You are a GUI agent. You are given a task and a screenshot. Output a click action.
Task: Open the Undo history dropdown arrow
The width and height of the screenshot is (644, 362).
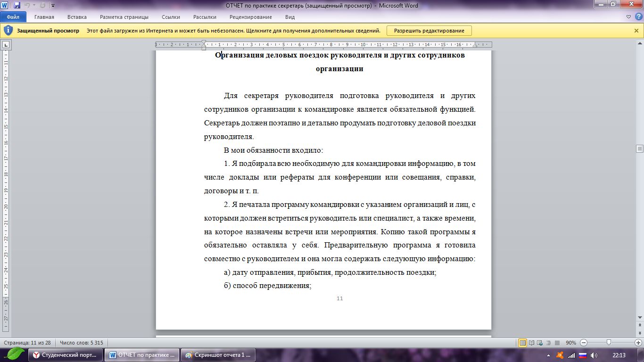34,6
